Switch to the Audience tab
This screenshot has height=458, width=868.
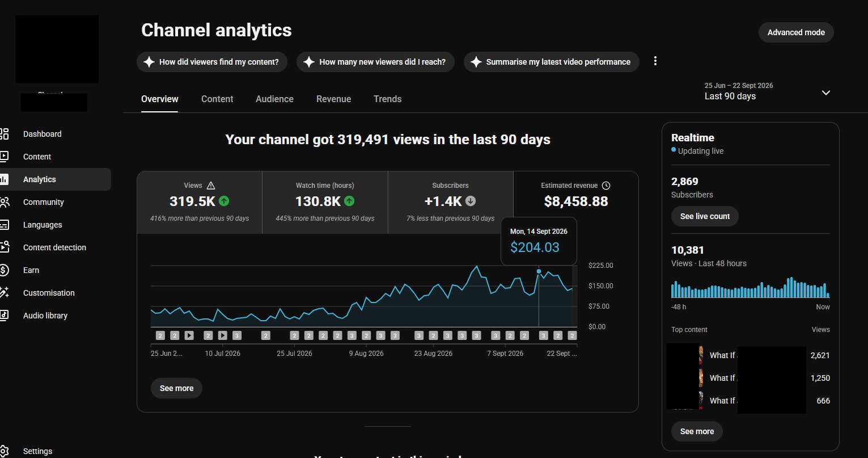coord(274,99)
